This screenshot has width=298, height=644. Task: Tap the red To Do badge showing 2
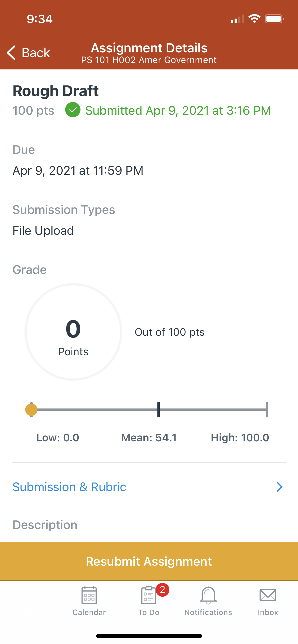(x=162, y=590)
